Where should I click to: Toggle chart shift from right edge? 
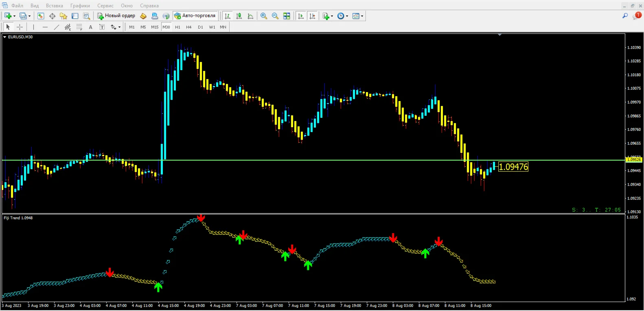click(312, 16)
